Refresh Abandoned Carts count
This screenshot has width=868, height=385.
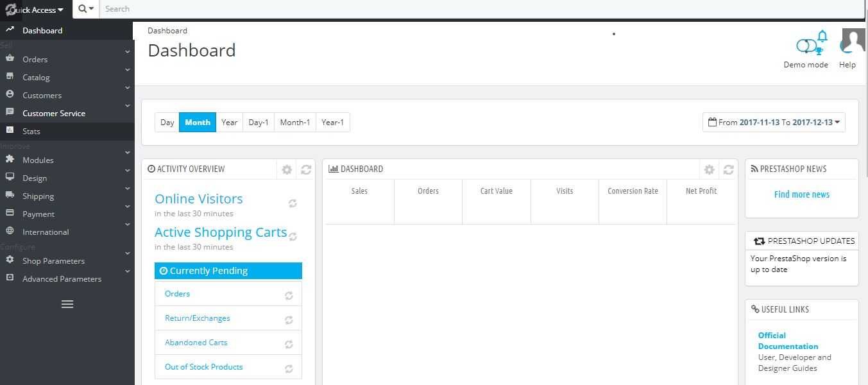point(289,345)
